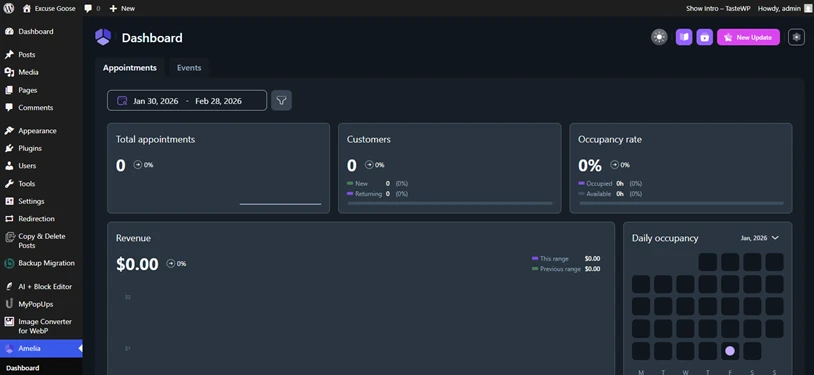Open the date range picker field
814x375 pixels.
tap(187, 101)
